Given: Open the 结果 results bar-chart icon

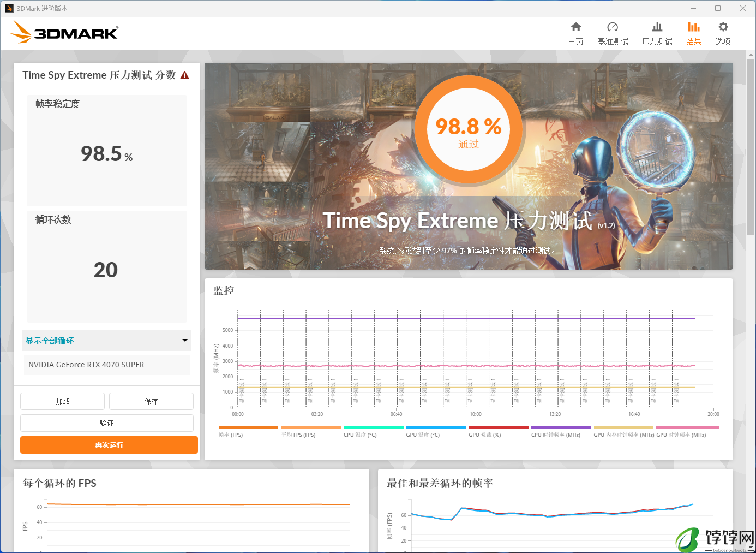Looking at the screenshot, I should [694, 27].
